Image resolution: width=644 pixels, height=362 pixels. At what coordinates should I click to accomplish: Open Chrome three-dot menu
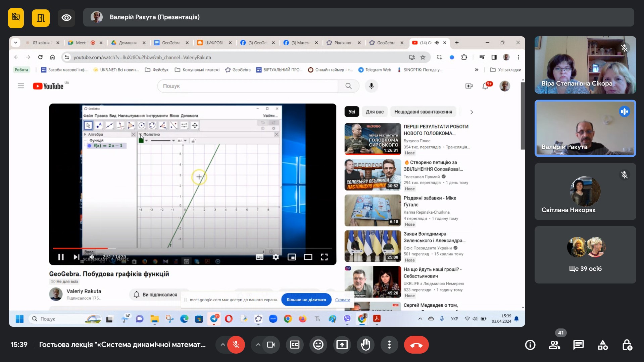518,57
